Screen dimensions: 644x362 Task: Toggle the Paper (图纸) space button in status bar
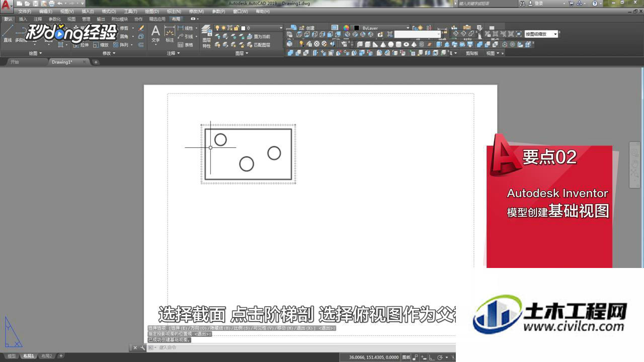pyautogui.click(x=407, y=357)
